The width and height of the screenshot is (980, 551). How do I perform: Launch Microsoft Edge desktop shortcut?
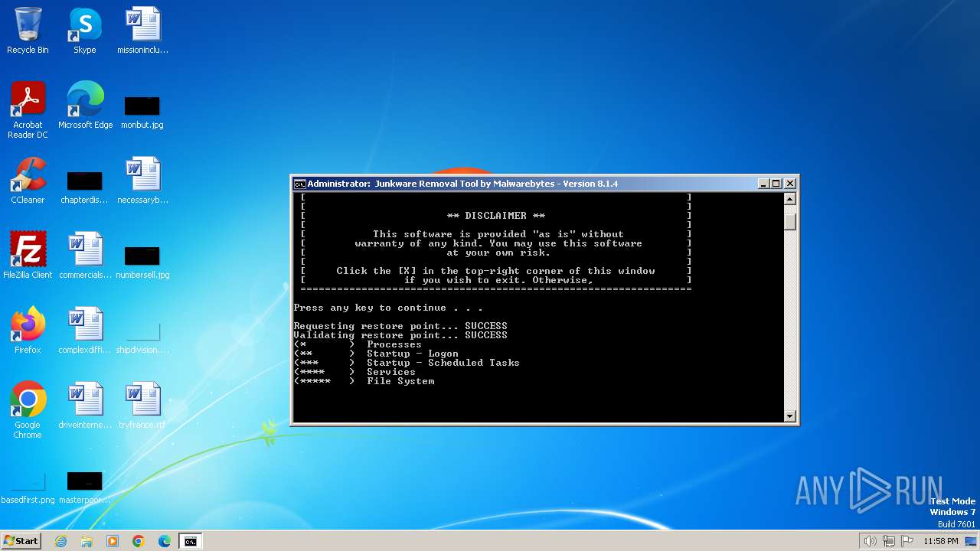(85, 106)
